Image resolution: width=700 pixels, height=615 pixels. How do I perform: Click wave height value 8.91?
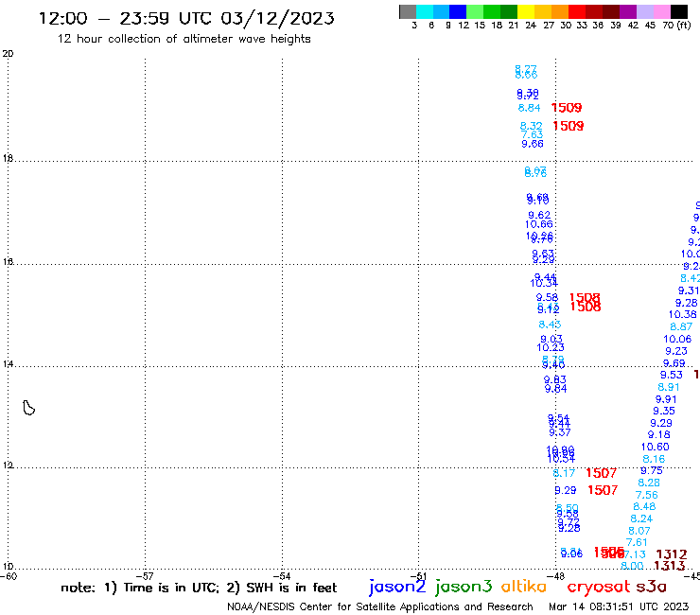tap(669, 387)
